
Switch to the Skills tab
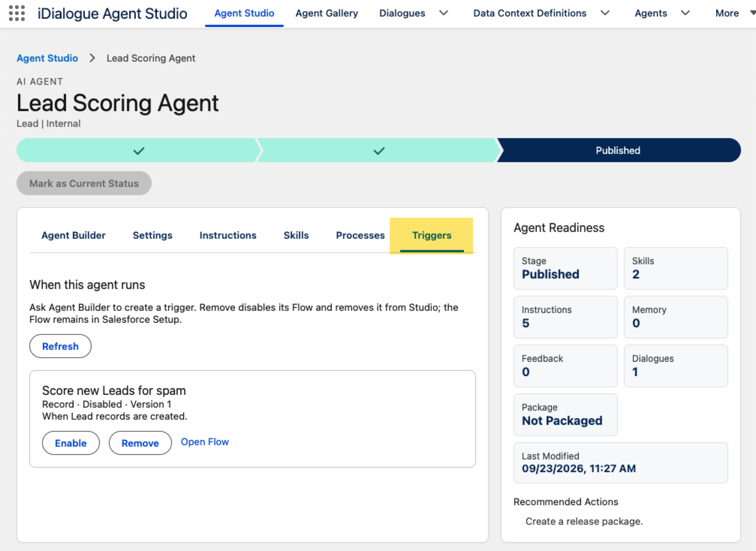(x=296, y=235)
